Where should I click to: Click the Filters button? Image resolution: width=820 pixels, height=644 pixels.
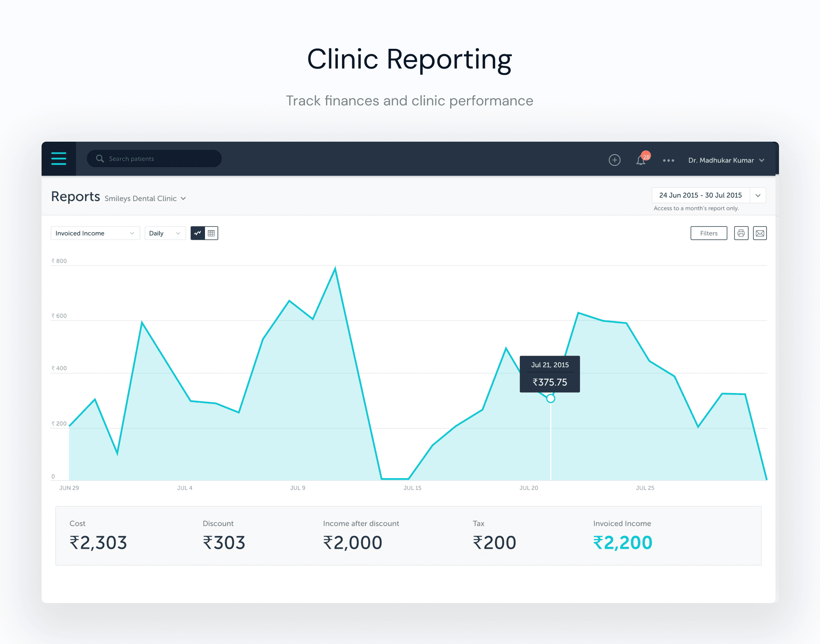coord(709,233)
